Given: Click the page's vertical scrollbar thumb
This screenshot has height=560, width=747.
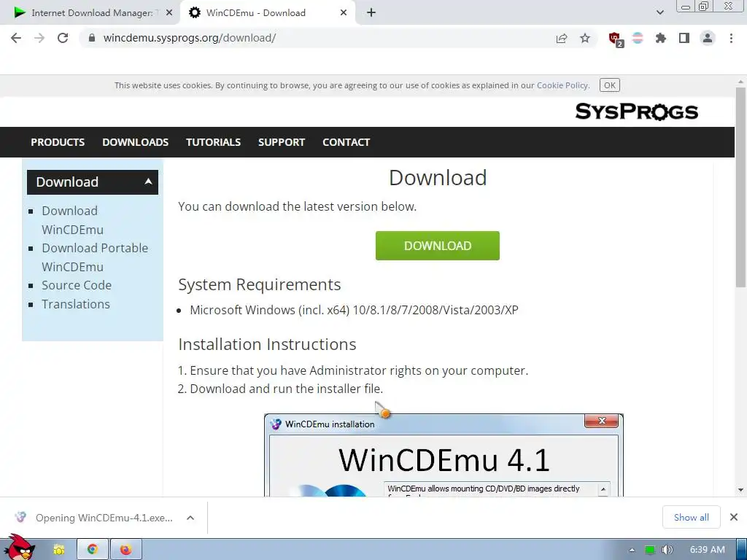Looking at the screenshot, I should tap(740, 187).
